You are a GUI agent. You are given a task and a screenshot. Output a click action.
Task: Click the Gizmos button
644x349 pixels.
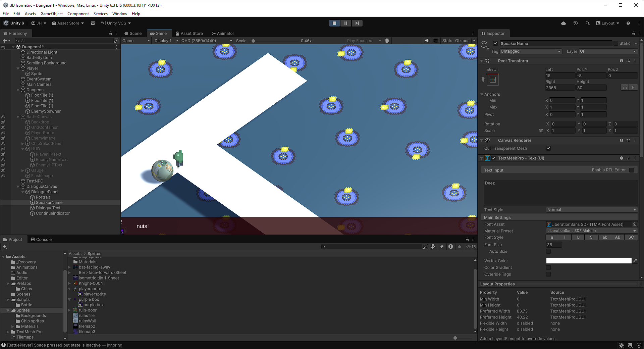pos(462,41)
